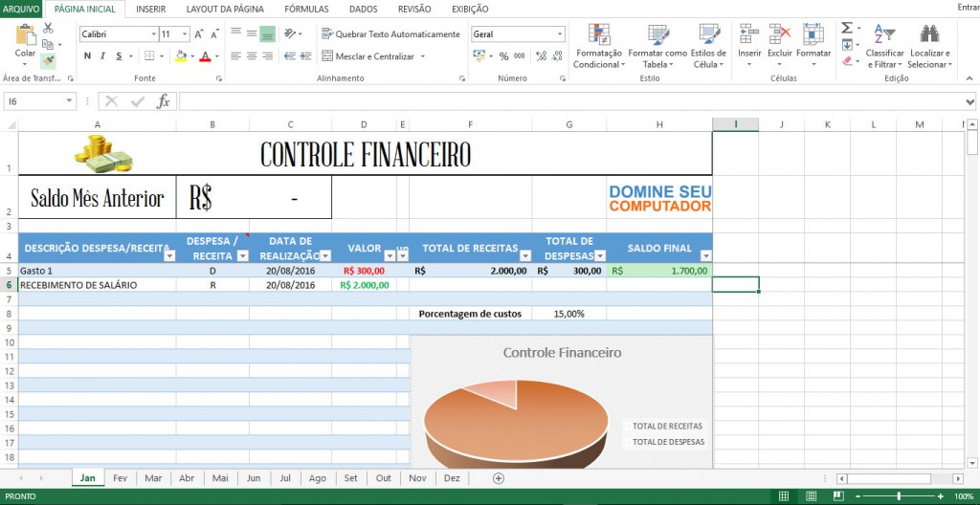This screenshot has height=505, width=980.
Task: Increase the cell indent
Action: tap(305, 56)
